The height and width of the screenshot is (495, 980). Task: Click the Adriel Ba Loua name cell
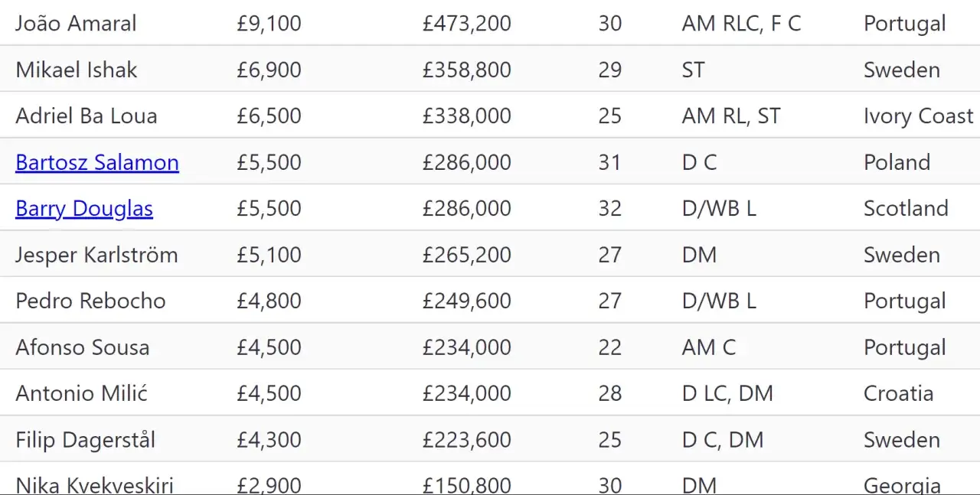pyautogui.click(x=87, y=116)
